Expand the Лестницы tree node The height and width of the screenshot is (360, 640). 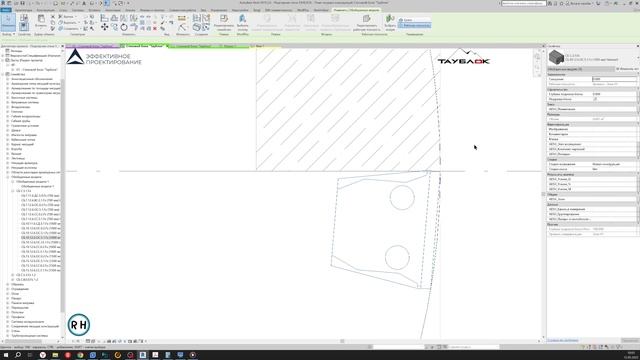pos(8,158)
